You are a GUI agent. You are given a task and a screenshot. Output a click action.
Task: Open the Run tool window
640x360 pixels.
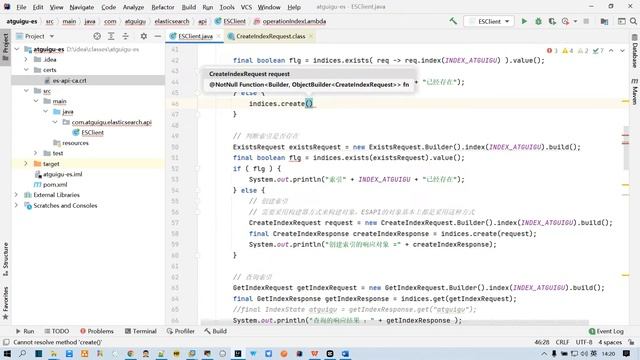coord(25,331)
